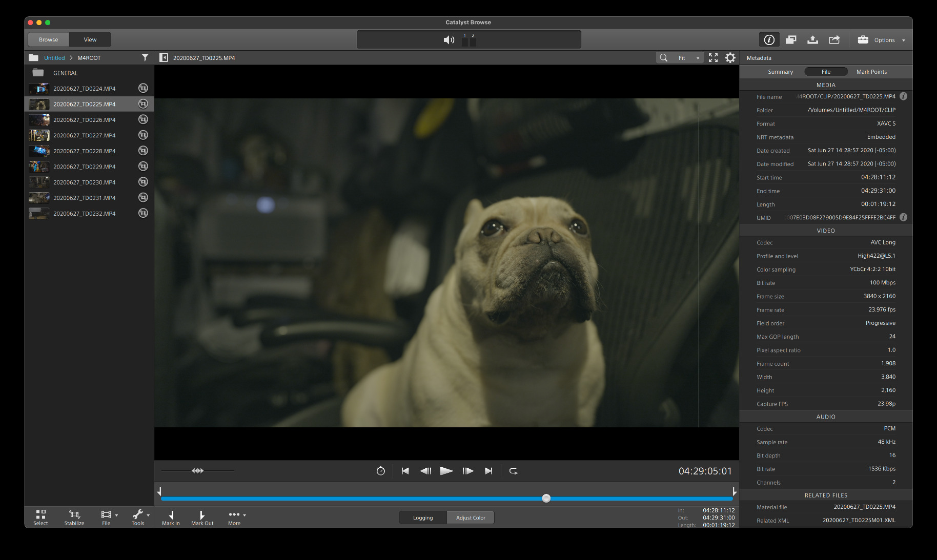Click the Share clip icon
The width and height of the screenshot is (937, 560).
pyautogui.click(x=834, y=40)
